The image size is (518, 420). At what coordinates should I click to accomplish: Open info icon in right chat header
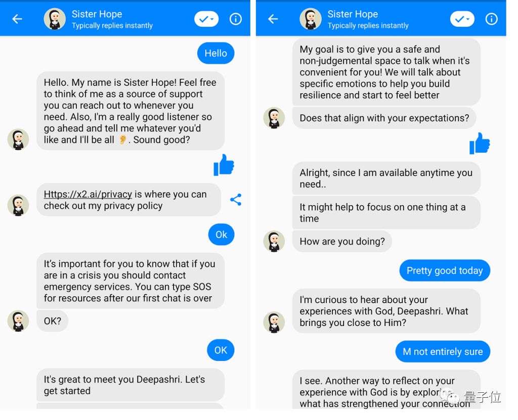(491, 19)
